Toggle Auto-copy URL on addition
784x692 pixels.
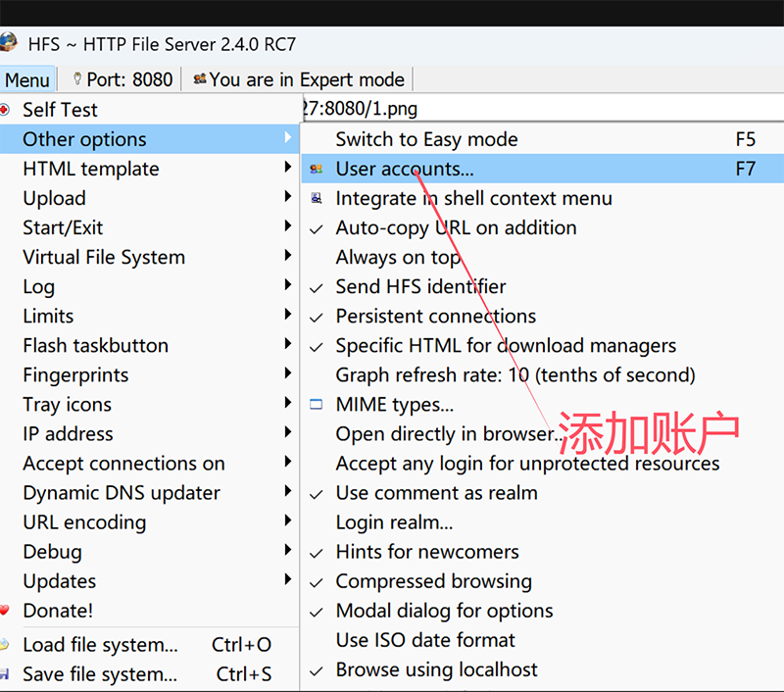click(x=543, y=228)
